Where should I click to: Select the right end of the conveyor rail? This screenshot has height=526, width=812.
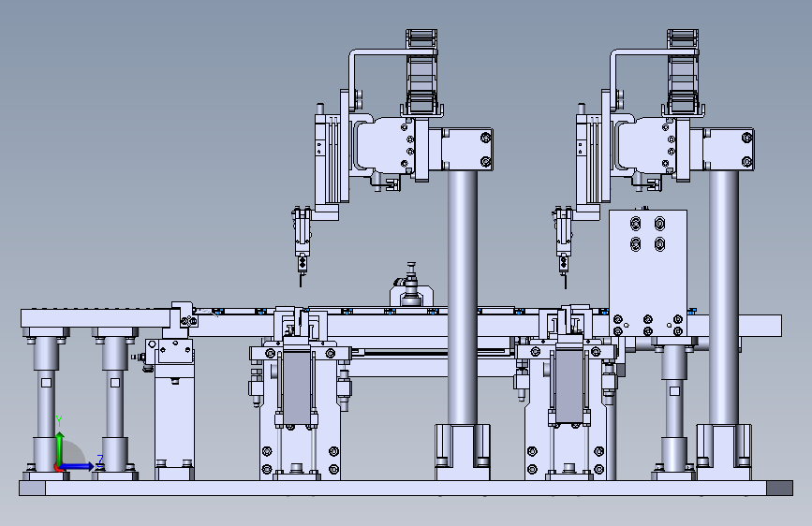(x=760, y=326)
